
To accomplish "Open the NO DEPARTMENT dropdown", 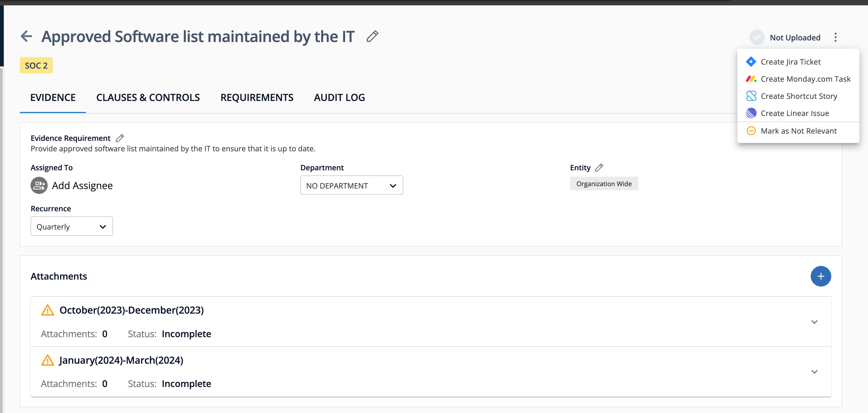I will point(352,185).
